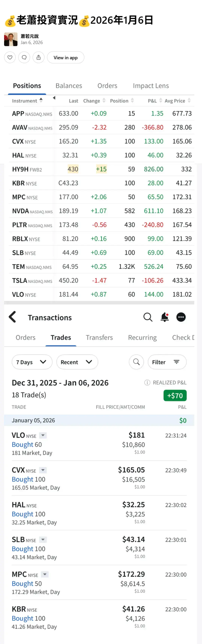Click the Realized P&L info icon
The image size is (202, 644).
147,382
